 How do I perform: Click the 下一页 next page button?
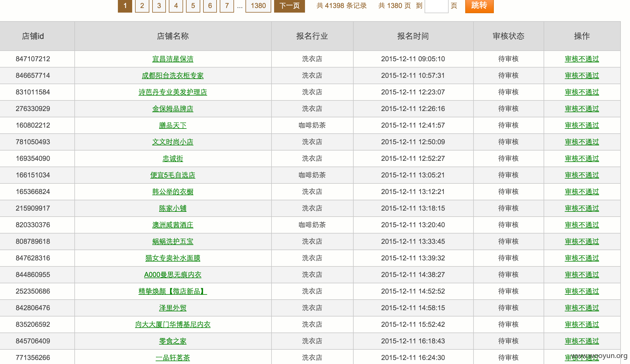(x=290, y=6)
